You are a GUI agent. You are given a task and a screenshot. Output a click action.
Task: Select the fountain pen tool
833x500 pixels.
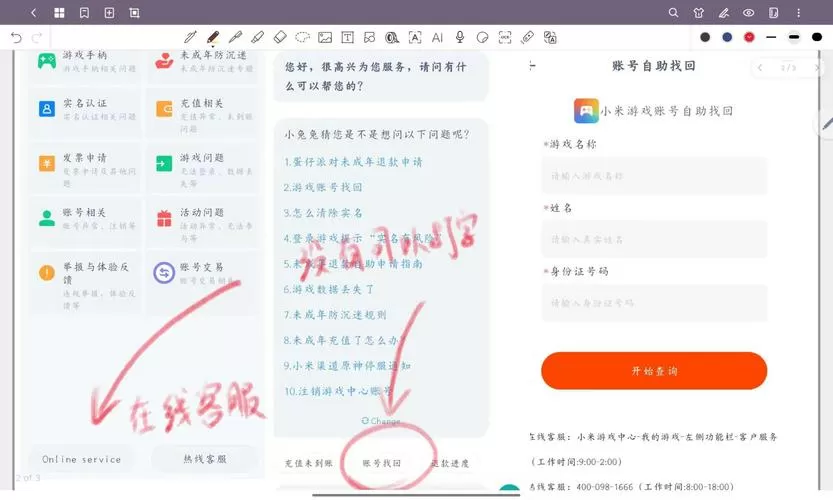(x=235, y=37)
